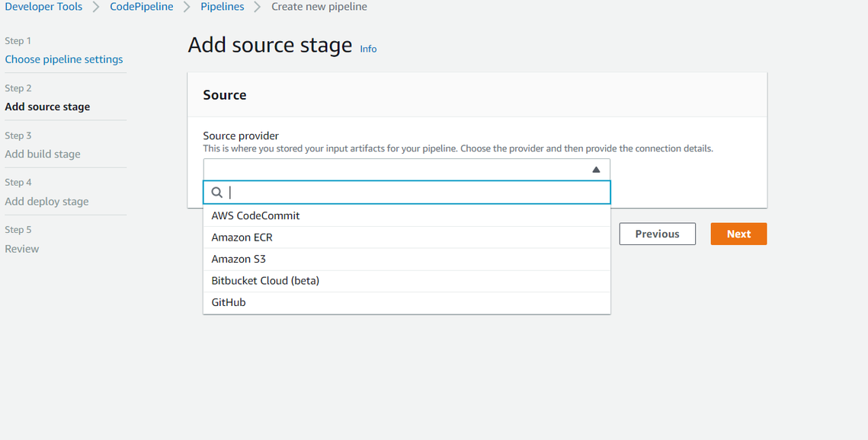The height and width of the screenshot is (440, 868).
Task: Click the magnifier icon in the dropdown search
Action: coord(216,193)
